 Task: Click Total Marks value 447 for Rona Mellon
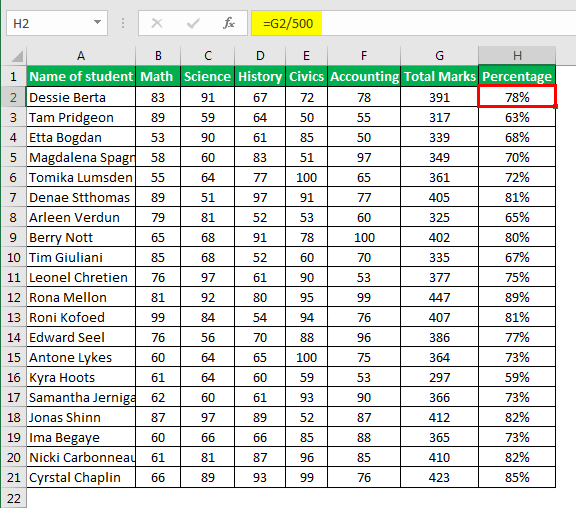coord(439,297)
